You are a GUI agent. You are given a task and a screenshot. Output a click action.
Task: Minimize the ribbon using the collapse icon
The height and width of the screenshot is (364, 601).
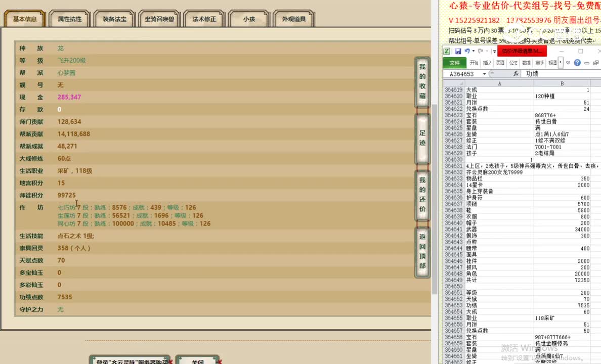tap(587, 62)
